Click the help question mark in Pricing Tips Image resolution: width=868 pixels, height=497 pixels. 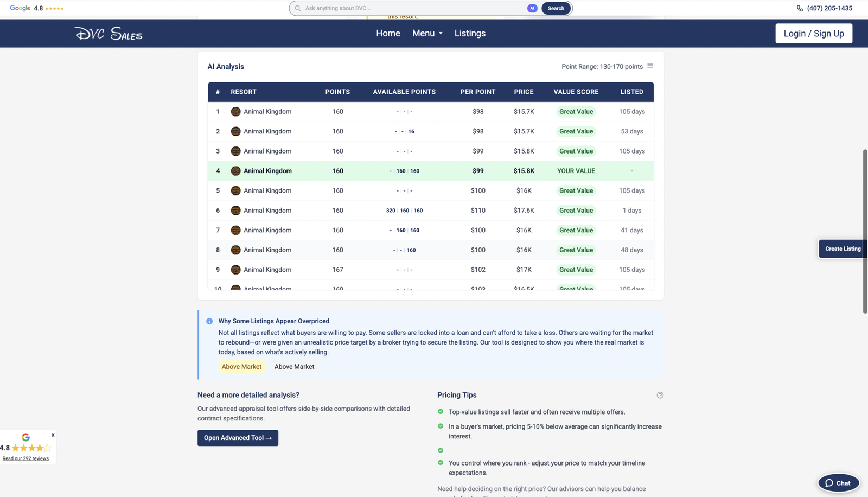point(660,395)
